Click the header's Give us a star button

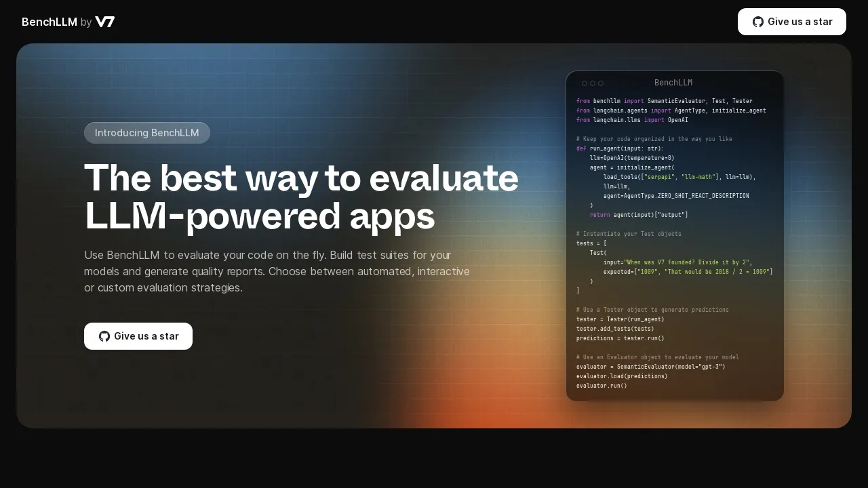pos(792,22)
